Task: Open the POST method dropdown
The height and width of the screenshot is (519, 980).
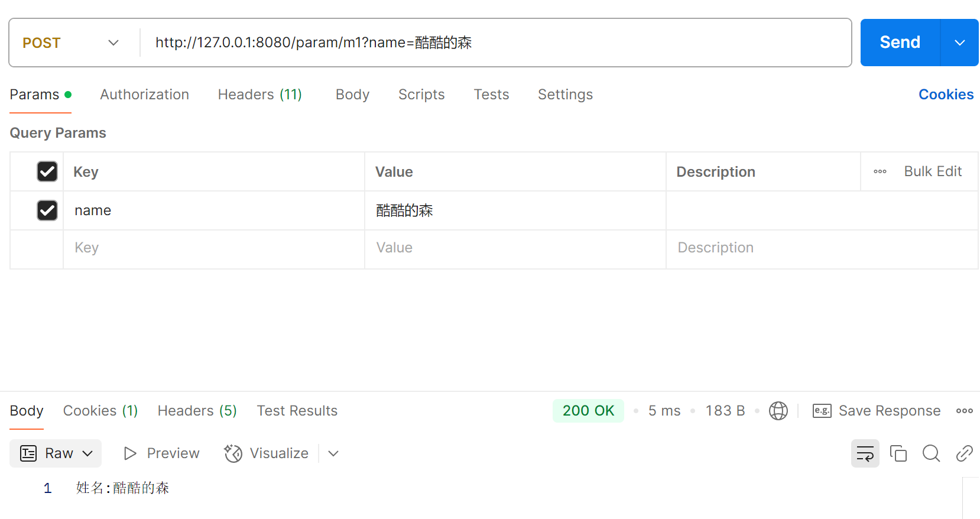Action: pyautogui.click(x=71, y=43)
